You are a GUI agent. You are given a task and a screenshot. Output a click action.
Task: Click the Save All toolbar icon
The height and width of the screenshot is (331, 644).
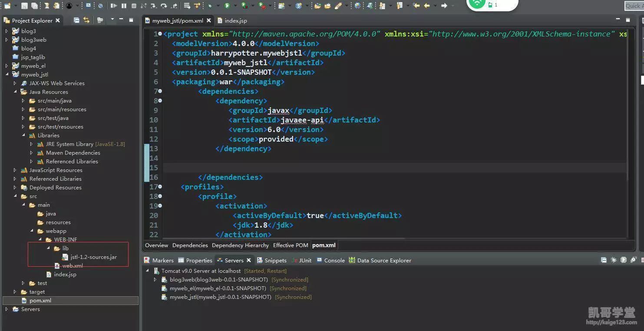click(x=34, y=6)
